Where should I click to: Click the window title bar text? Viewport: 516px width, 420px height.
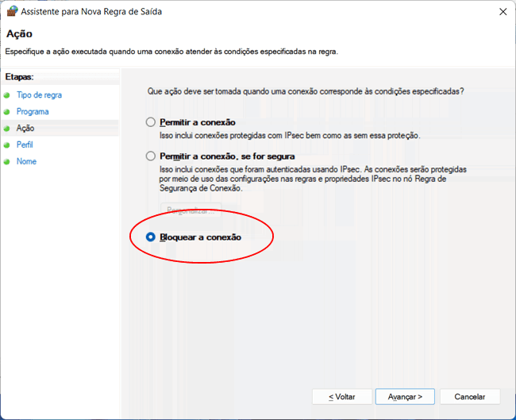tap(97, 12)
